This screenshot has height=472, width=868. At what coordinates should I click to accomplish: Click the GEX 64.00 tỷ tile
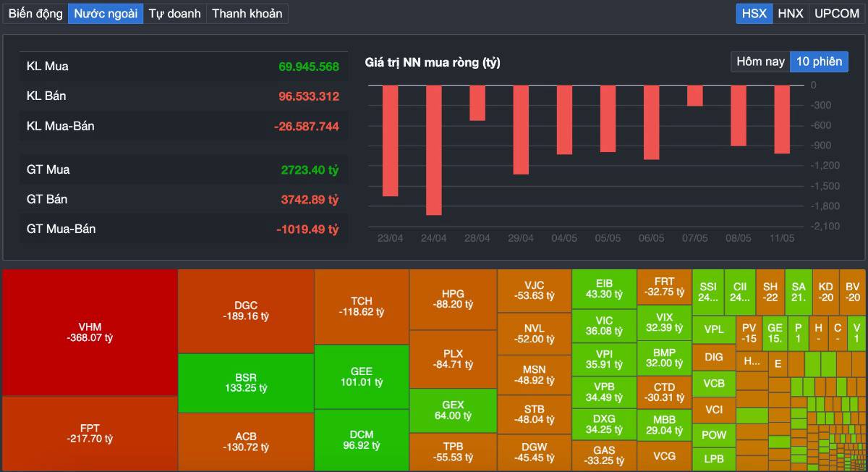(453, 410)
